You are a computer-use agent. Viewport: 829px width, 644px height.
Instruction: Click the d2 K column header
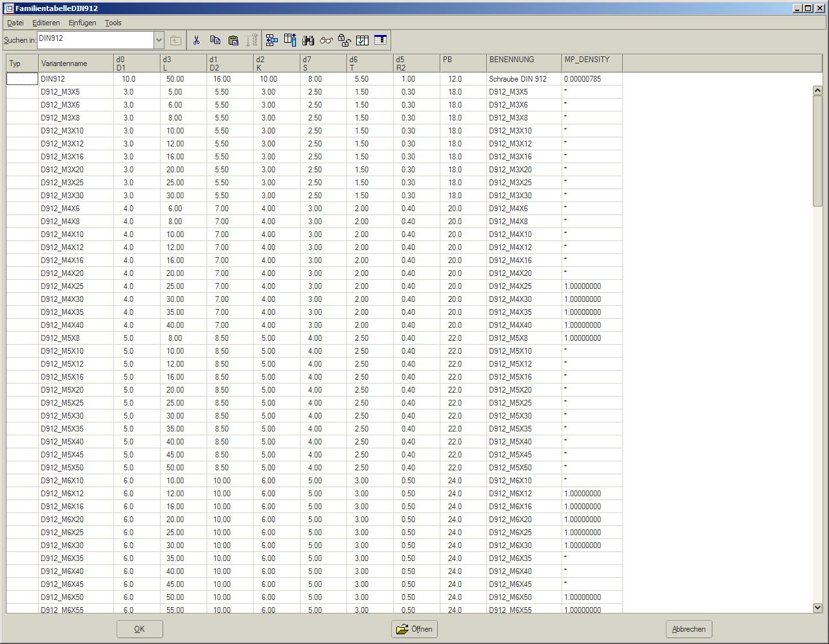click(x=277, y=63)
